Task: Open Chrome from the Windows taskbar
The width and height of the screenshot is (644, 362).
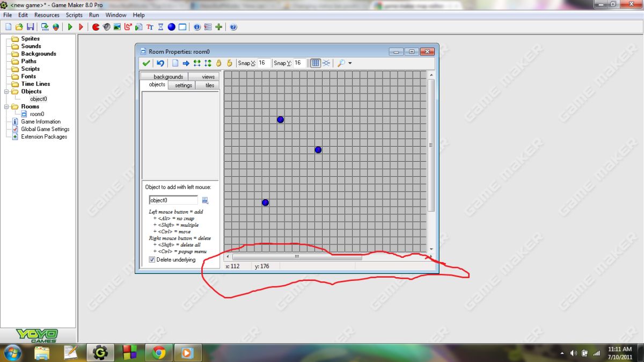Action: tap(158, 353)
